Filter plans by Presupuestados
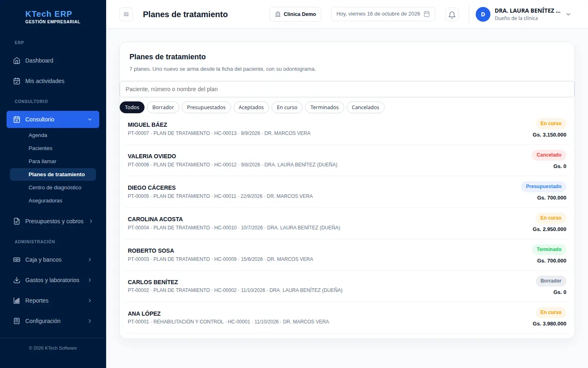 coord(206,107)
